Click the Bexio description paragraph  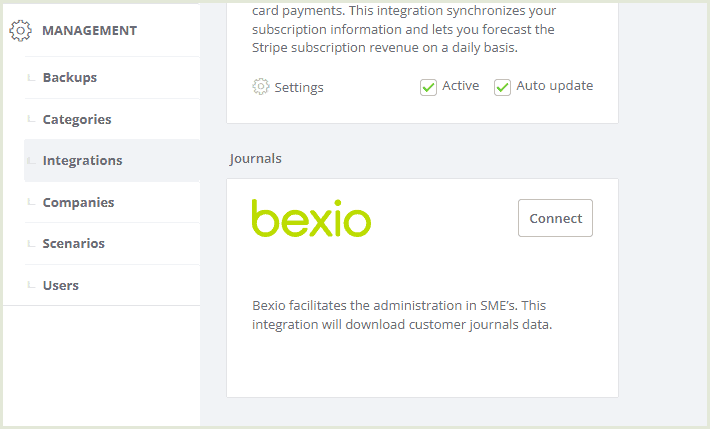[x=402, y=315]
